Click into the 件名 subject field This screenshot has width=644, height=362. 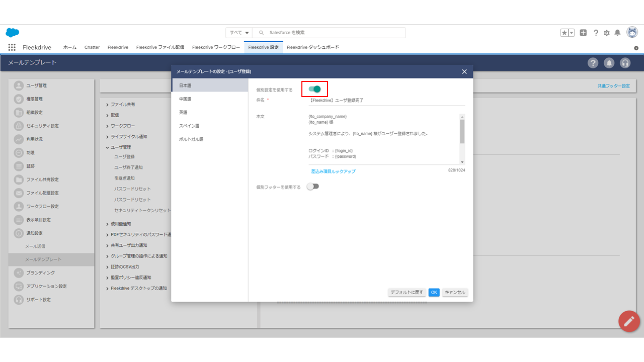(x=387, y=100)
